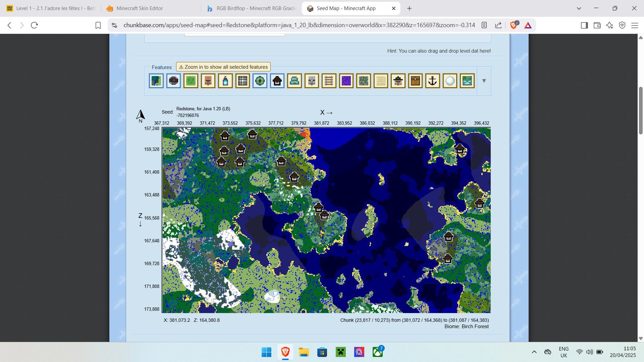Viewport: 644px width, 362px height.
Task: Toggle the Stronghold ender eye icon
Action: (x=260, y=81)
